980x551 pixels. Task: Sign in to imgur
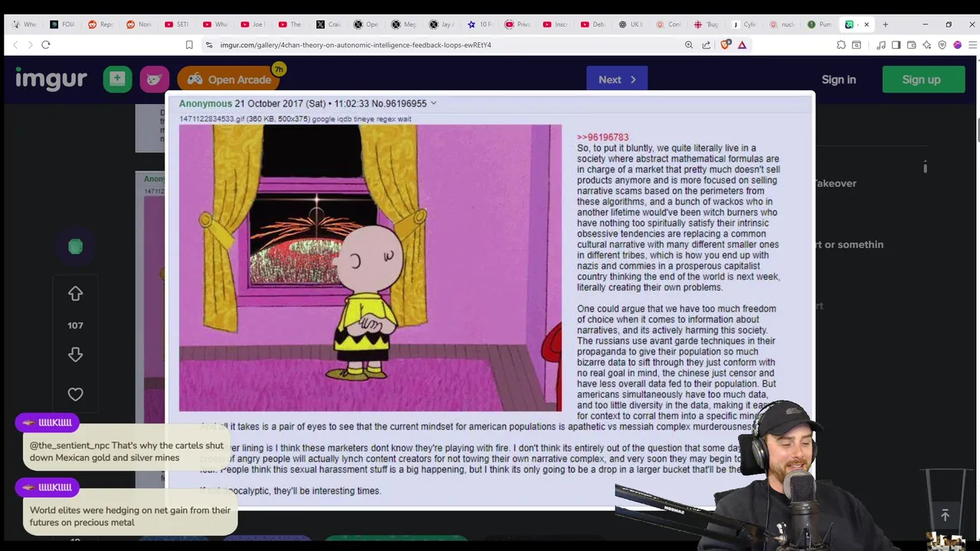(x=838, y=80)
